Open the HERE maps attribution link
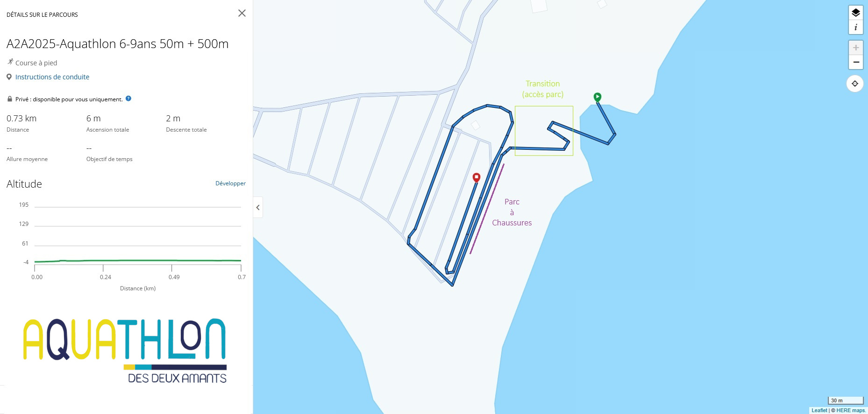868x414 pixels. click(851, 410)
